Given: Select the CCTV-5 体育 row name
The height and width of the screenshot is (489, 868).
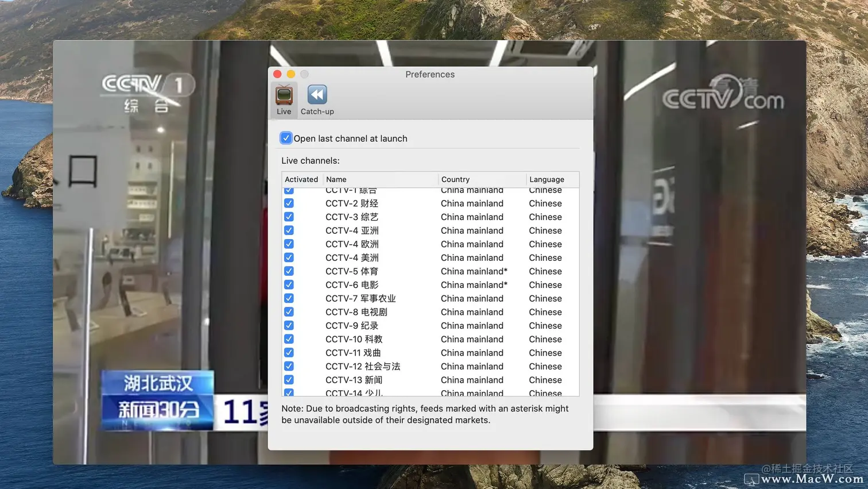Looking at the screenshot, I should (x=352, y=271).
